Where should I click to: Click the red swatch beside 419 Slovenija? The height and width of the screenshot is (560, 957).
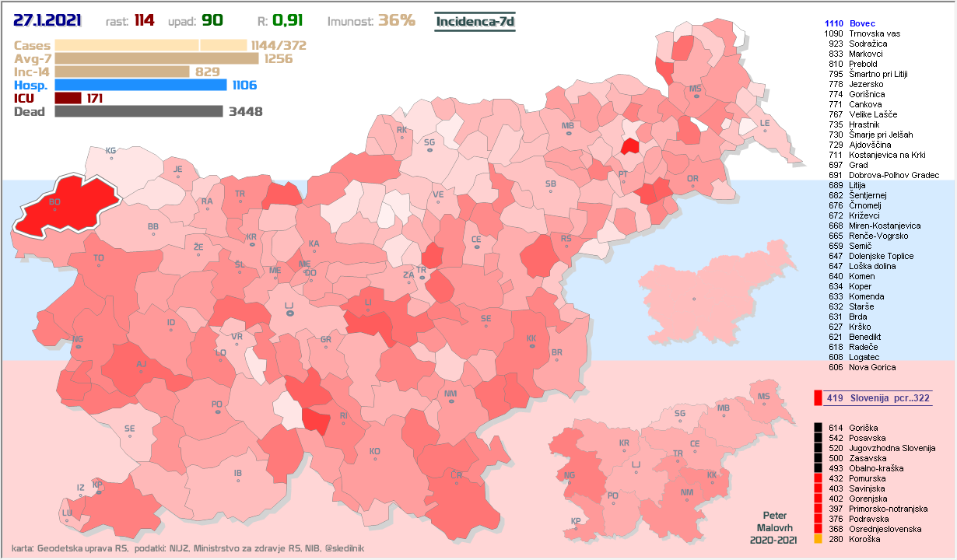click(817, 398)
